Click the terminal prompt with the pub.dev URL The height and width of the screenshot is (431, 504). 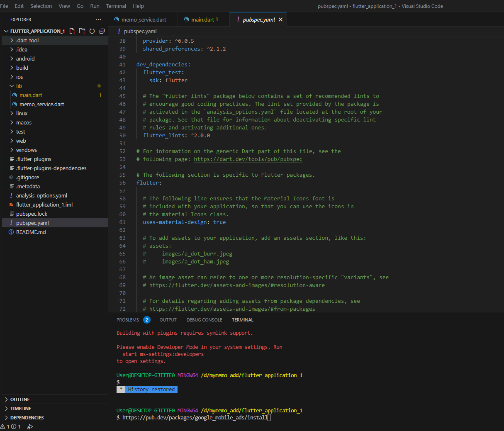click(193, 418)
